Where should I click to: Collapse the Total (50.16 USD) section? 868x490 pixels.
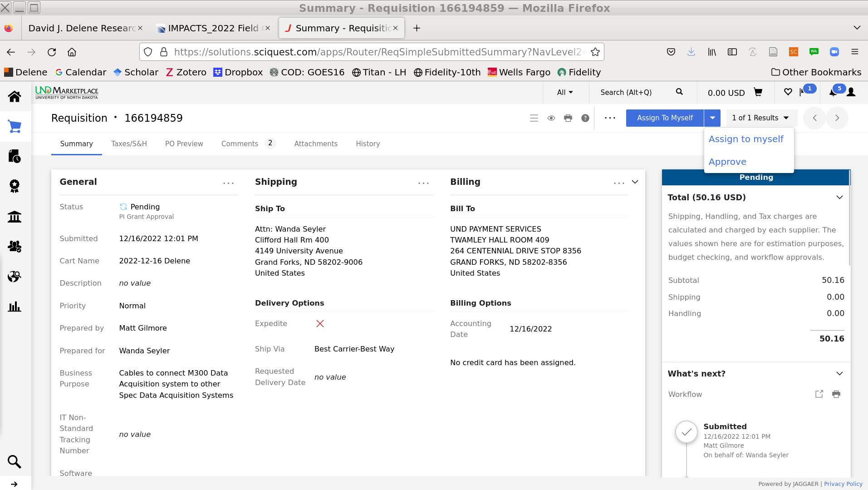[x=839, y=198]
